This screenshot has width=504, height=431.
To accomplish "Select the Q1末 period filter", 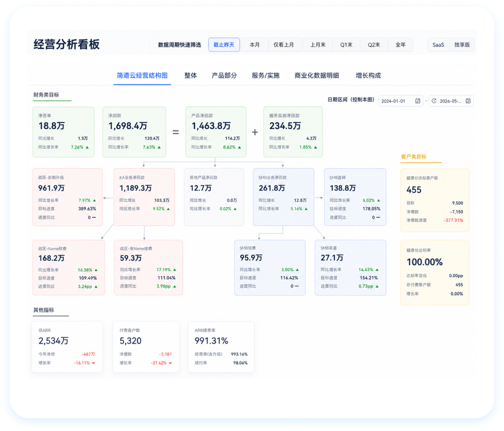I will [x=346, y=45].
